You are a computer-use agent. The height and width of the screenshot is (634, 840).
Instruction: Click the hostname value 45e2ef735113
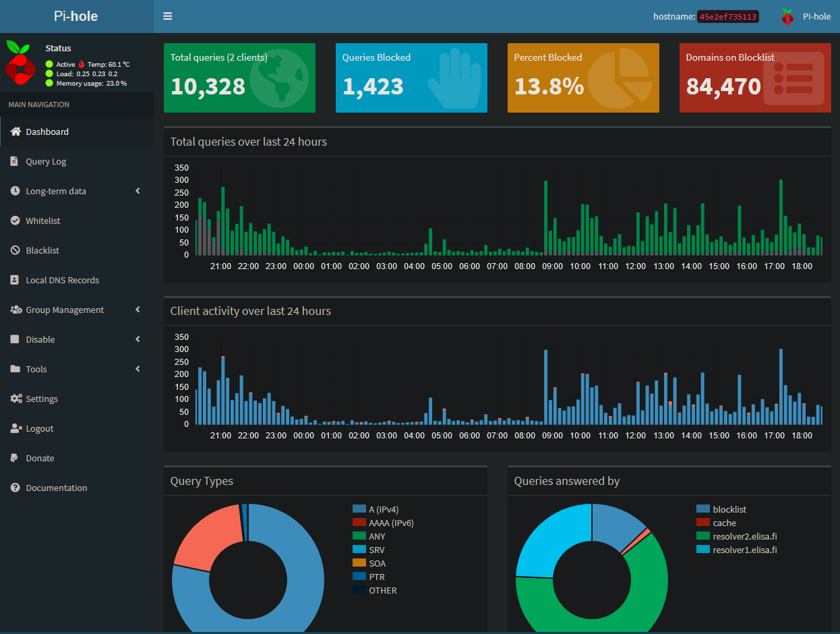pyautogui.click(x=728, y=16)
